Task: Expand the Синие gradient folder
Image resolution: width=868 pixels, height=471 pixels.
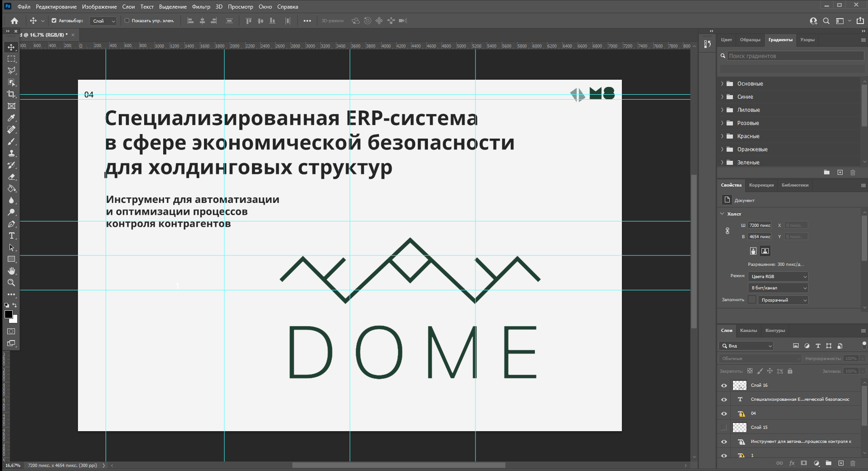Action: (x=722, y=97)
